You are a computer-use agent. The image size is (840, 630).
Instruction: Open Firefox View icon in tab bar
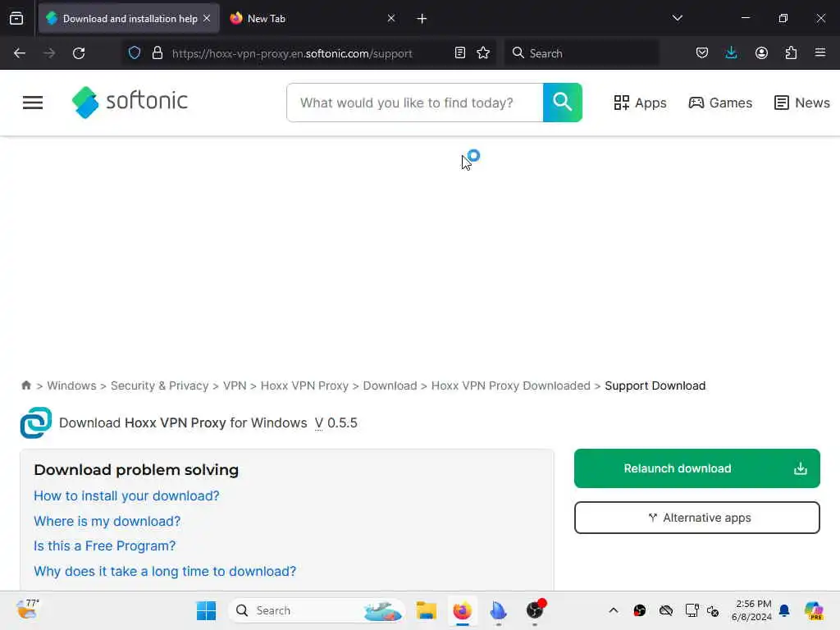click(16, 19)
